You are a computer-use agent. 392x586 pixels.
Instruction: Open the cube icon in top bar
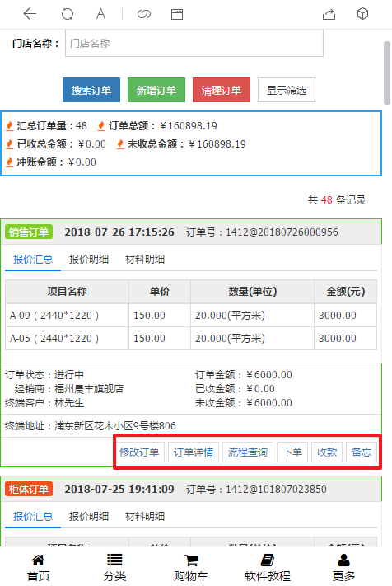coord(362,14)
